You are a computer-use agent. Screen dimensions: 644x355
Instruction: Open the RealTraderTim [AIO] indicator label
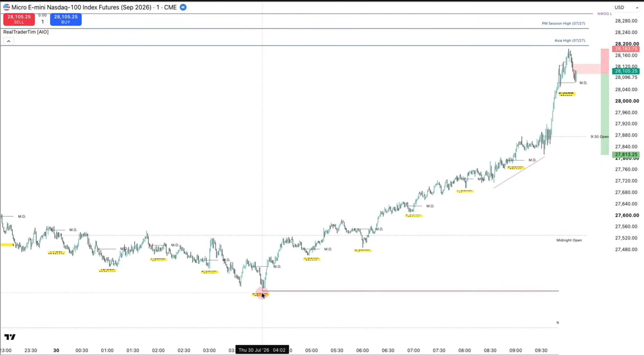(26, 32)
